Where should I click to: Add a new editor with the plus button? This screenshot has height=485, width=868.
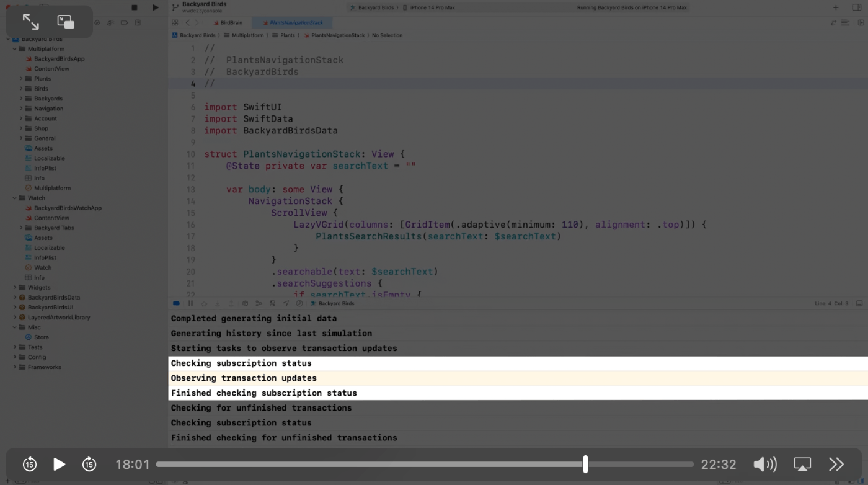point(836,7)
